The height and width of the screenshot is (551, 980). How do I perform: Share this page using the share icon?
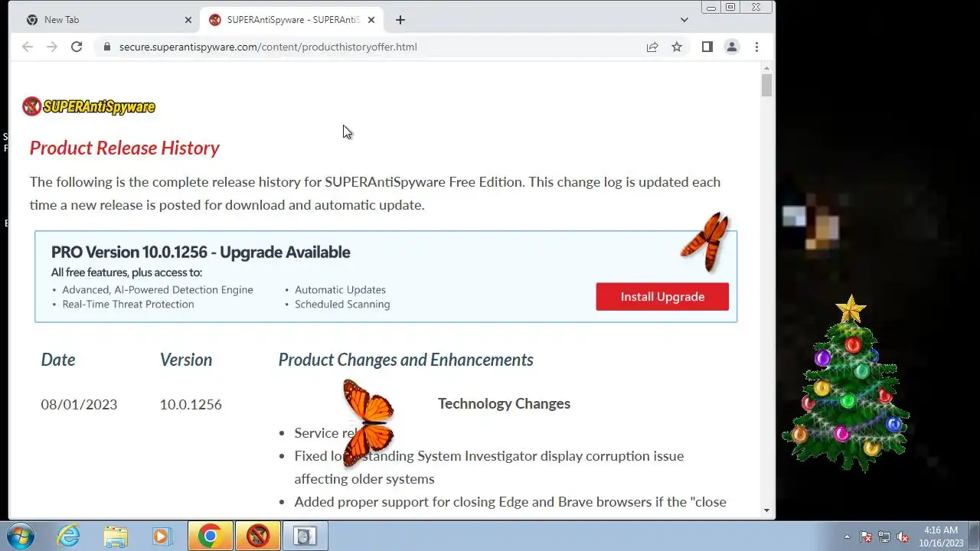(x=652, y=47)
